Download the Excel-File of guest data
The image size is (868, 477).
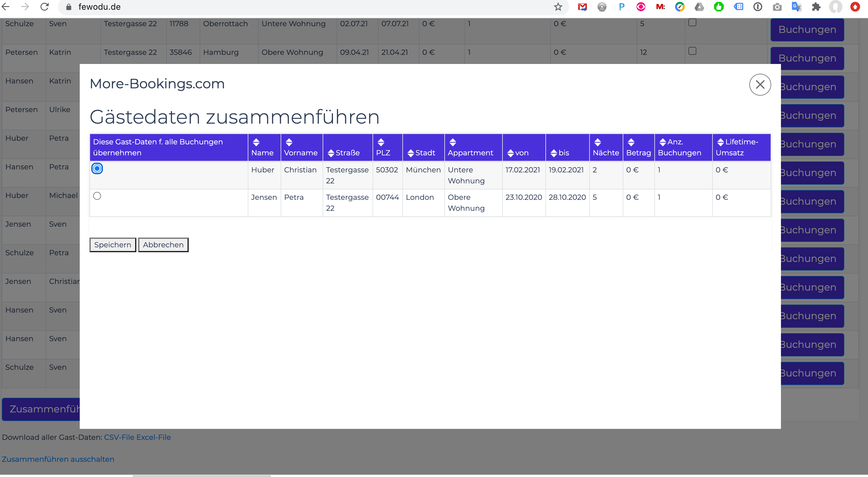(154, 437)
